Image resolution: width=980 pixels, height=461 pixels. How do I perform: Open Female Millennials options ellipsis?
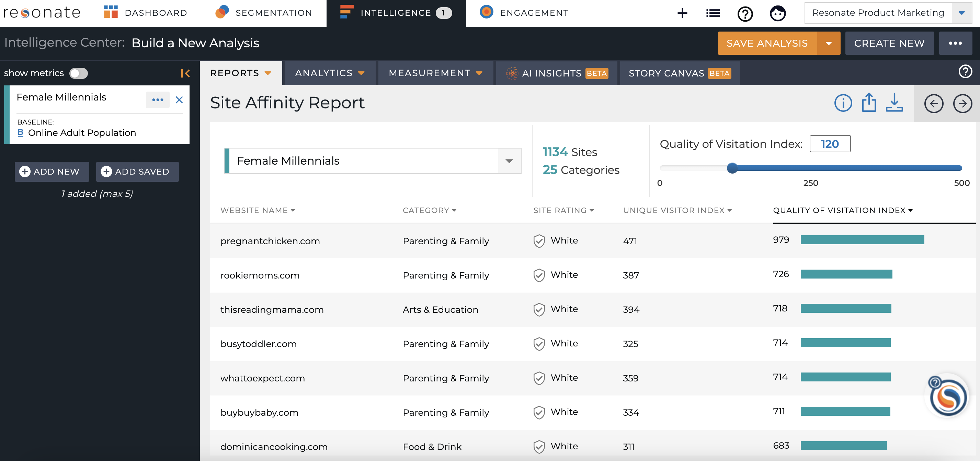click(x=158, y=100)
